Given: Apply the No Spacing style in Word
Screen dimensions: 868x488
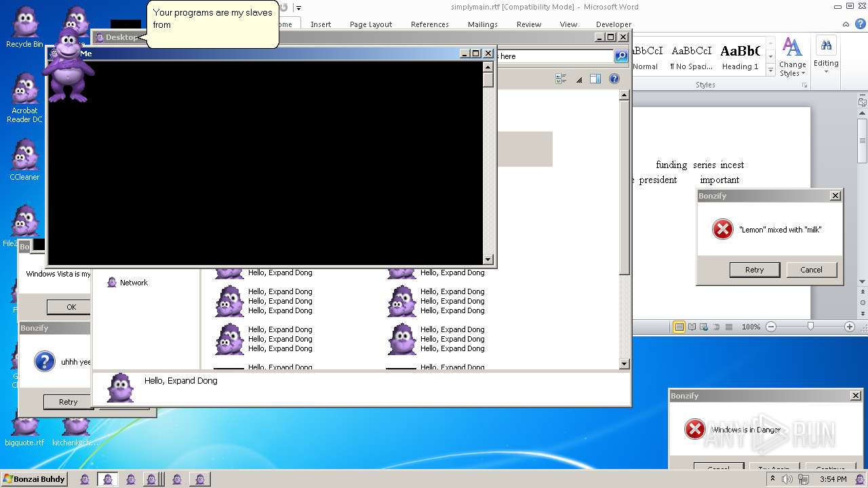Looking at the screenshot, I should coord(691,57).
